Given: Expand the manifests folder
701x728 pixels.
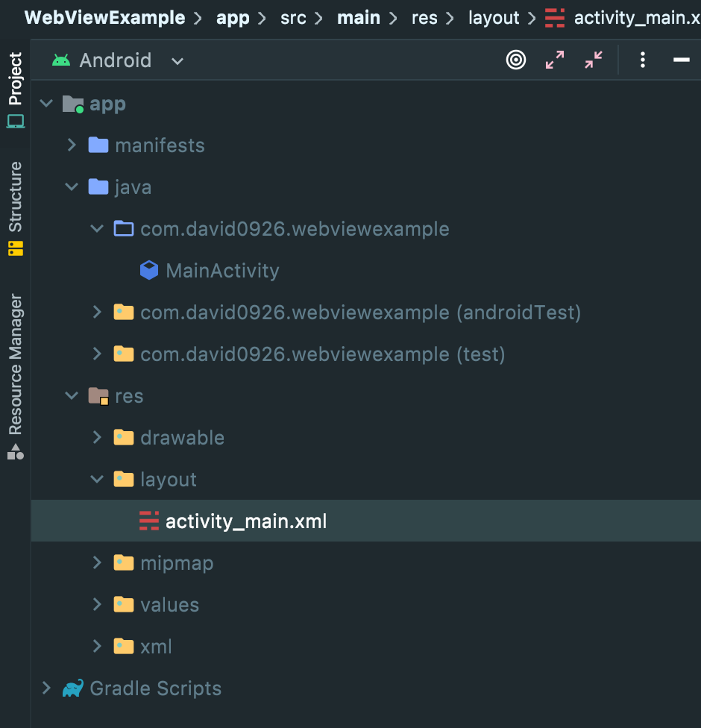Looking at the screenshot, I should click(x=72, y=145).
